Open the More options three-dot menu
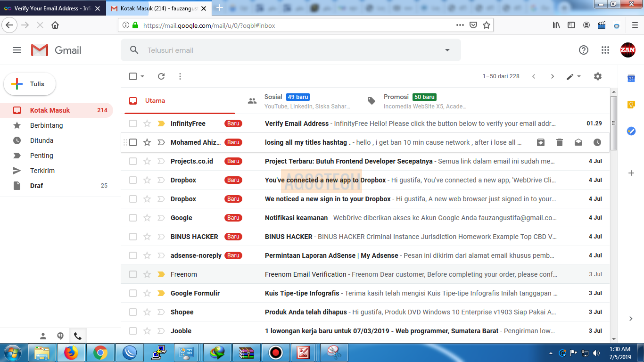This screenshot has width=644, height=362. tap(180, 76)
